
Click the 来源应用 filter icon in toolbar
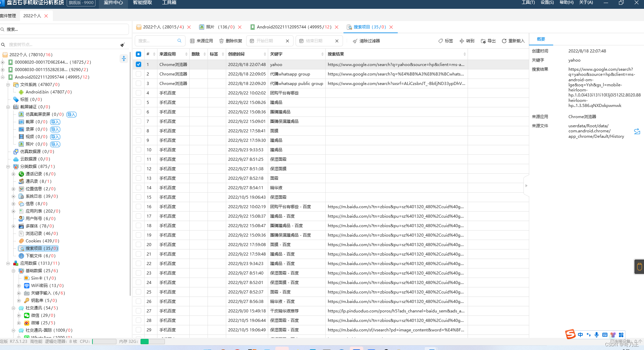click(x=192, y=41)
